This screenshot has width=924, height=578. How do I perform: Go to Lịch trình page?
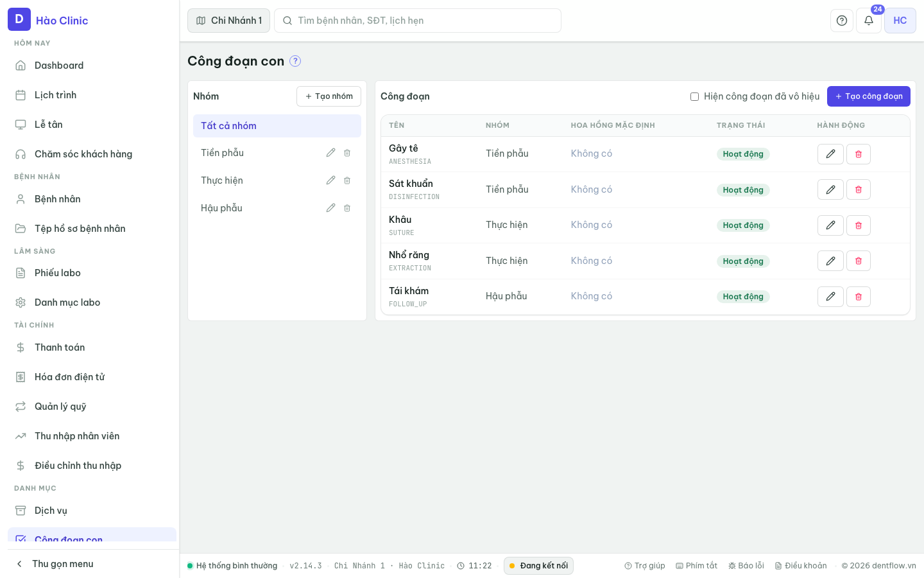pos(92,95)
